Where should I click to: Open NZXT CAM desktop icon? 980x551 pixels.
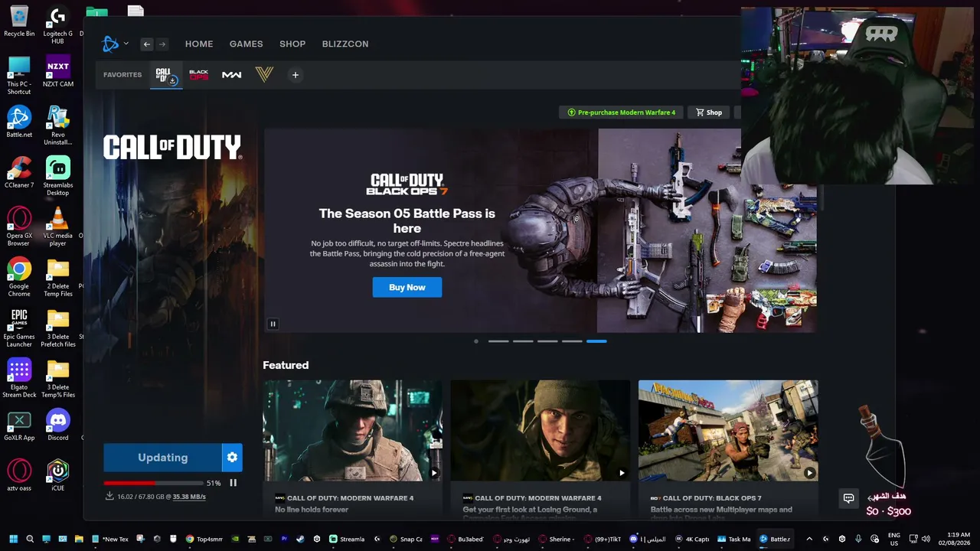click(x=57, y=71)
